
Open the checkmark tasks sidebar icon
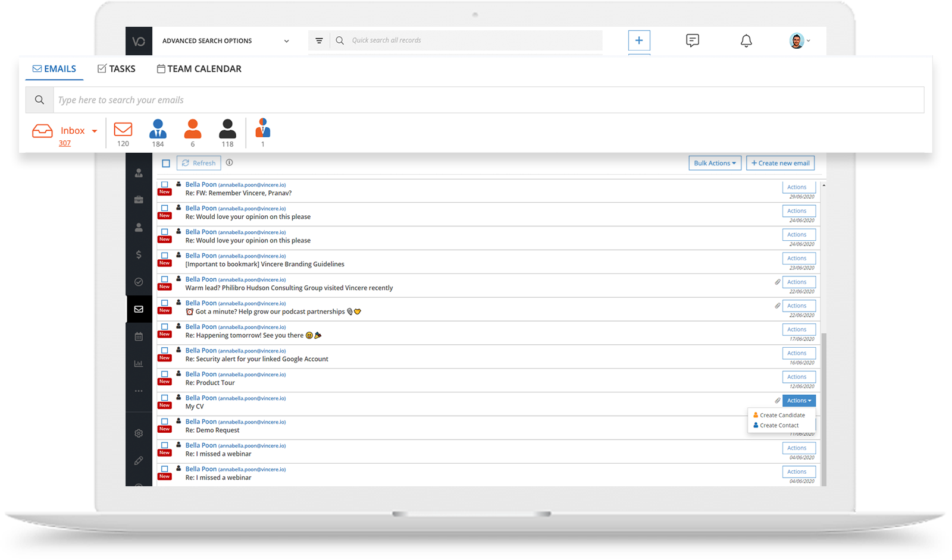pos(139,282)
